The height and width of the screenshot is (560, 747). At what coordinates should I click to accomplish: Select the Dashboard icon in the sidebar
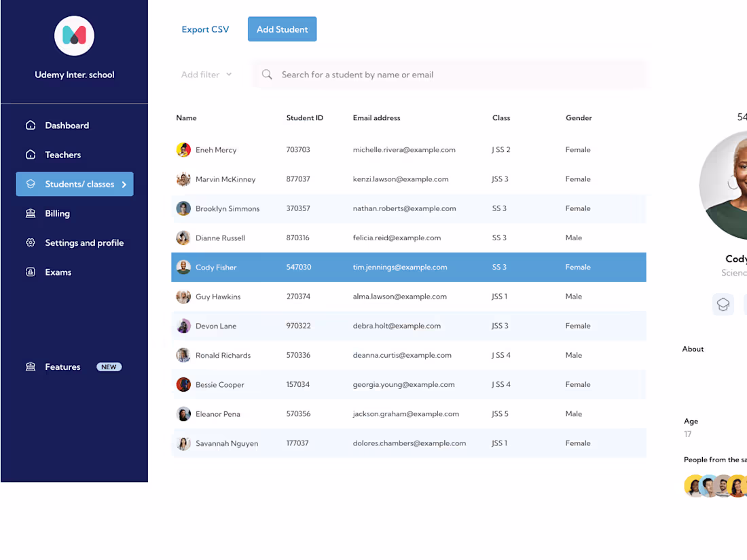coord(31,125)
